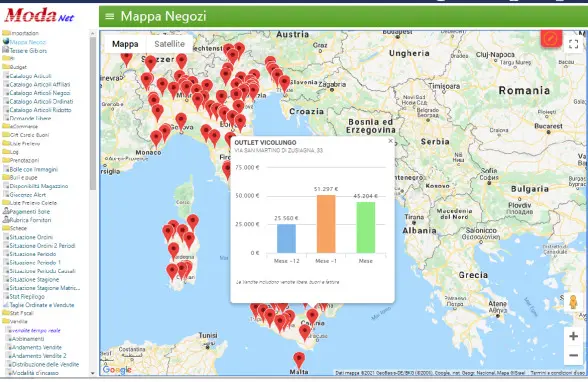
Task: Open Vendite tempo reale link
Action: coord(36,330)
